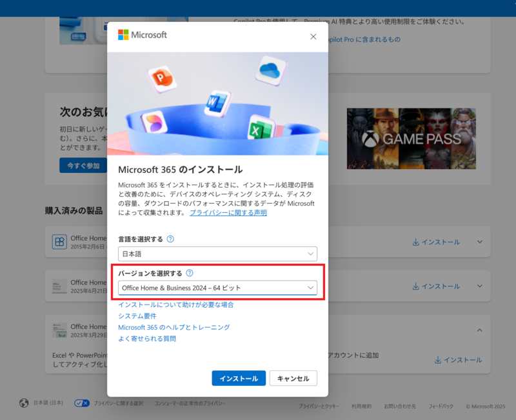Click the Game Pass promotional image
Viewport: 516px width, 420px height.
[x=412, y=139]
